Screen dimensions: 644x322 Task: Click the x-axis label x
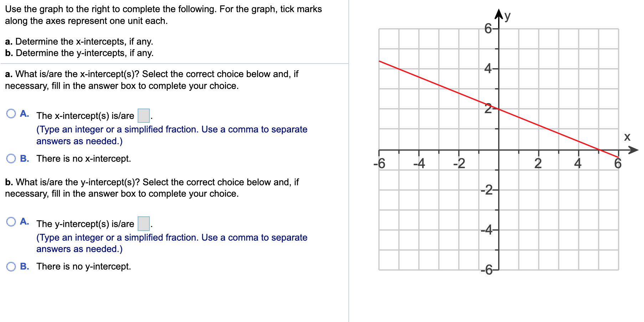click(x=628, y=137)
